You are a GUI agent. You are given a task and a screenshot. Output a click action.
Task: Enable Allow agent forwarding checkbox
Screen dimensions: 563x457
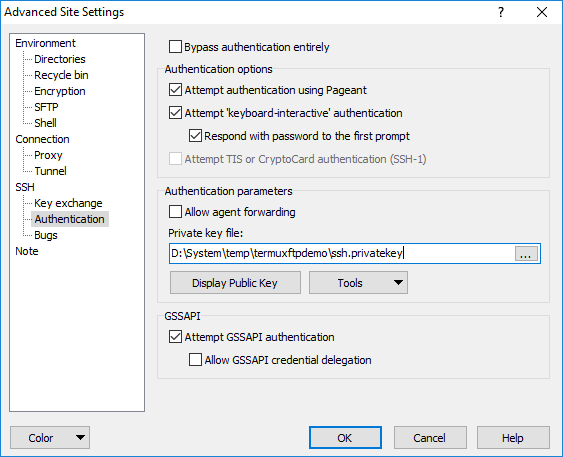click(x=175, y=212)
